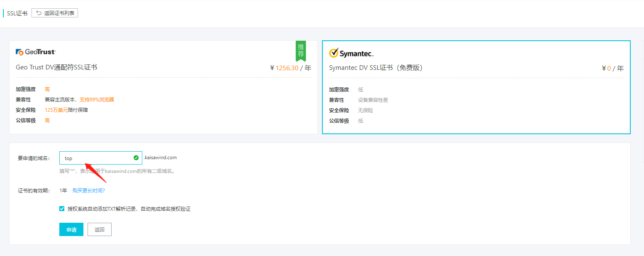The height and width of the screenshot is (256, 644).
Task: Select the Geo Trust DV通配符SSL证书 title
Action: pyautogui.click(x=56, y=67)
